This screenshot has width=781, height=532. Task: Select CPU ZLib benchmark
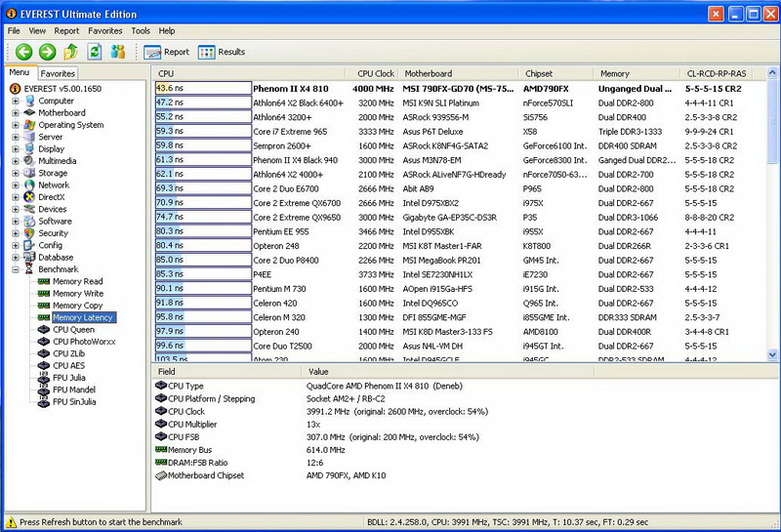[68, 353]
